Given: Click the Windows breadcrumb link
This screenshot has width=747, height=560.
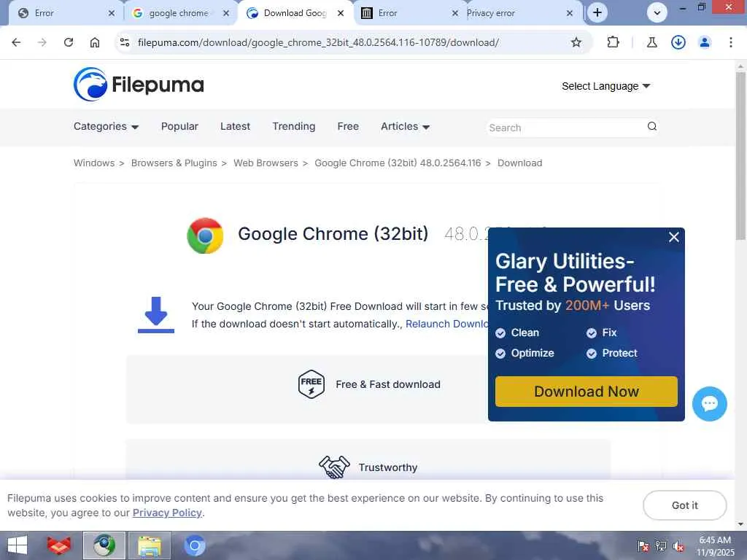Looking at the screenshot, I should [94, 163].
